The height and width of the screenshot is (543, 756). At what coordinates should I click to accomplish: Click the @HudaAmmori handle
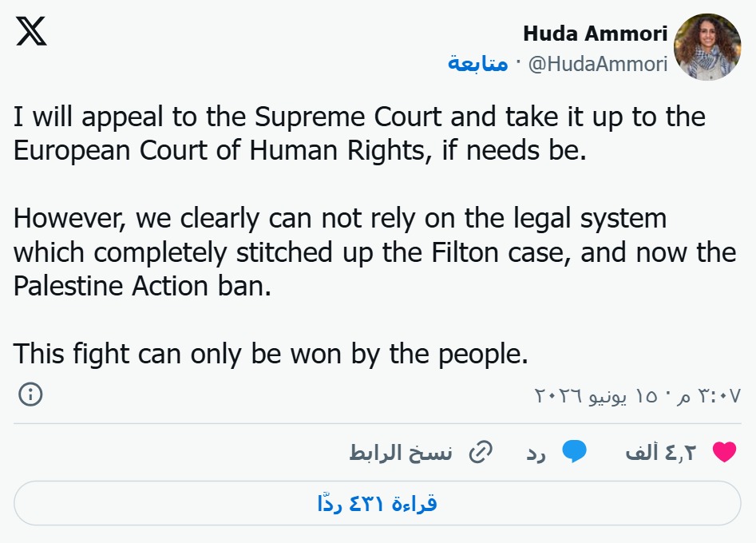pos(598,64)
